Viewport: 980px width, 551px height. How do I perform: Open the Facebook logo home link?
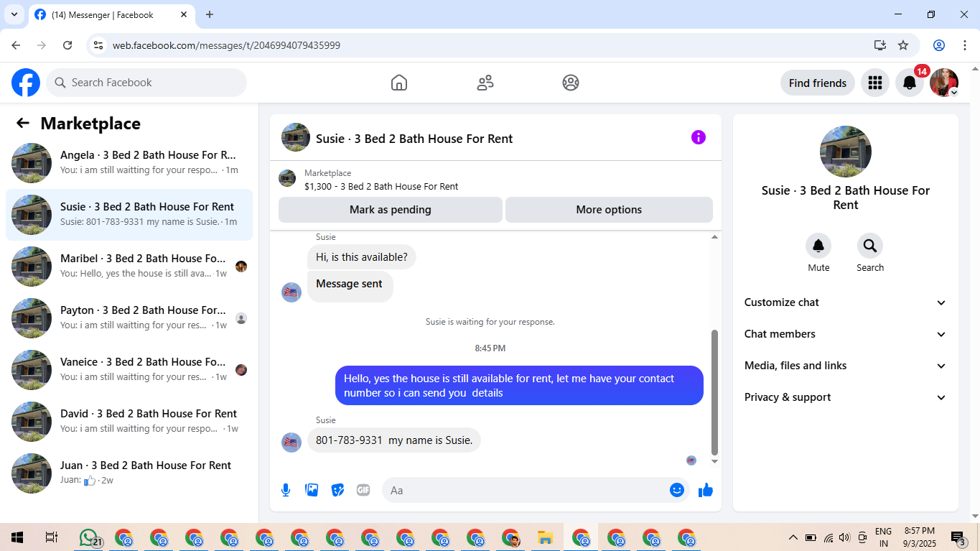coord(26,83)
